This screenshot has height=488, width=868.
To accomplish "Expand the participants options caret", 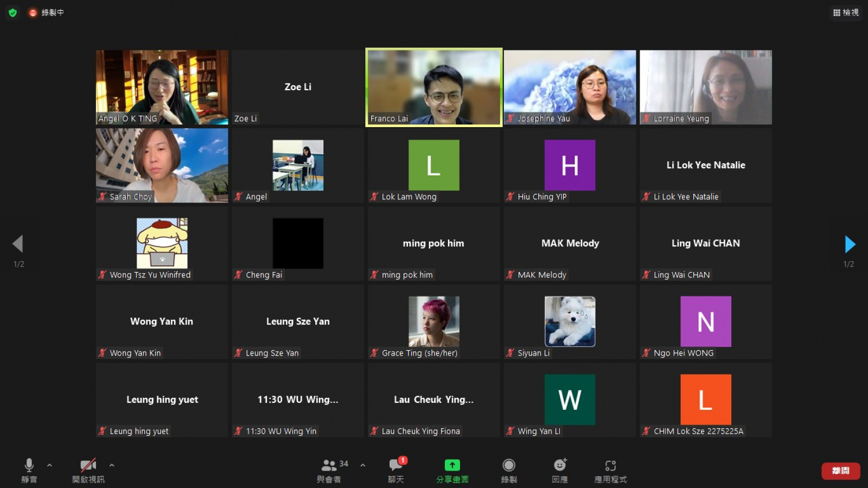I will [362, 465].
